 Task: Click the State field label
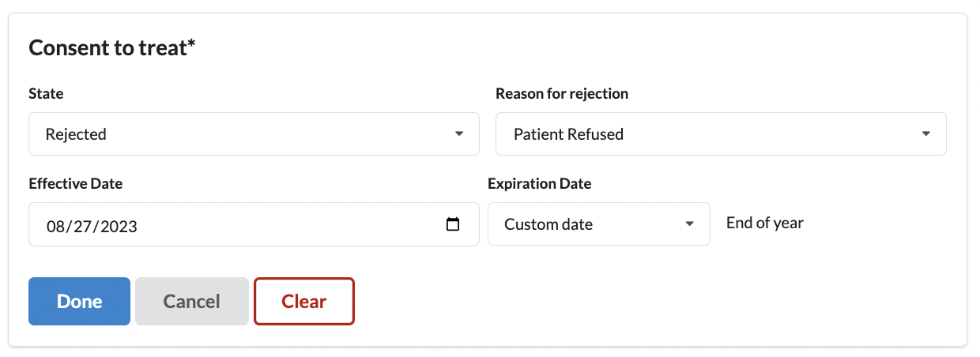click(46, 94)
